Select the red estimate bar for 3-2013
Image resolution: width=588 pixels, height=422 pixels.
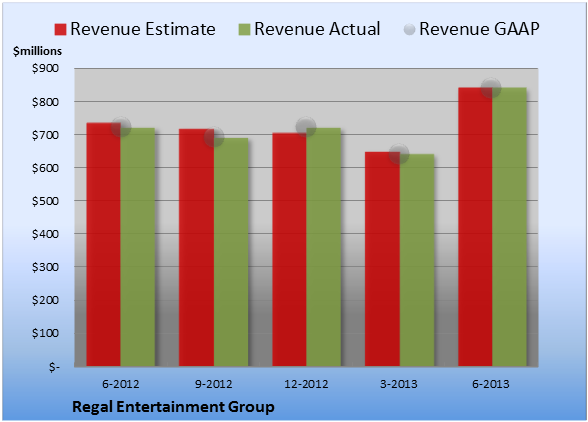[x=382, y=259]
